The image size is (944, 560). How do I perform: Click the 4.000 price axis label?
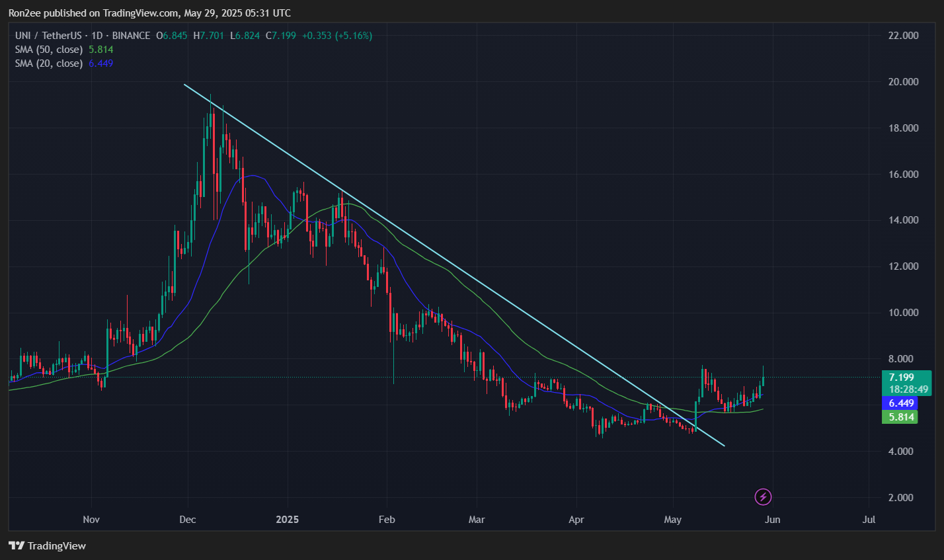point(902,452)
